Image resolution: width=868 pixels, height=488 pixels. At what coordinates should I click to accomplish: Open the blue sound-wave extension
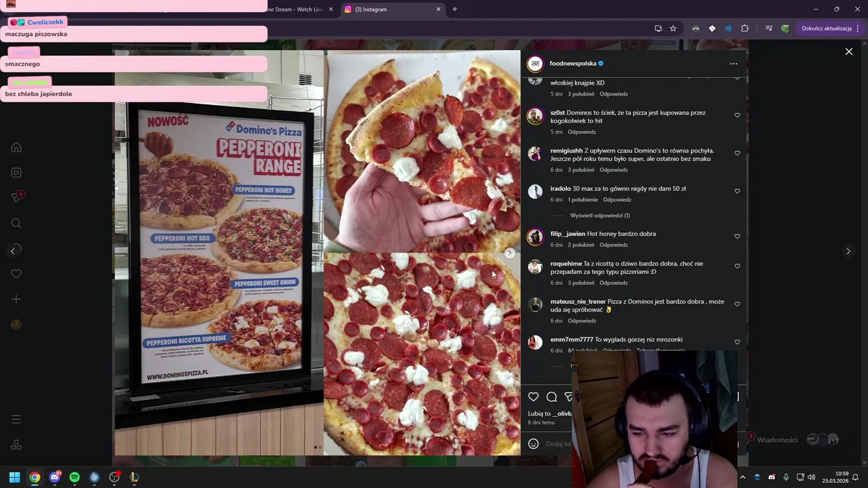coord(728,28)
